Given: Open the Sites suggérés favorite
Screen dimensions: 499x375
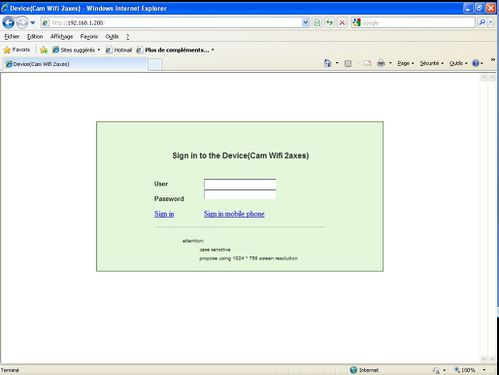Looking at the screenshot, I should [x=76, y=50].
